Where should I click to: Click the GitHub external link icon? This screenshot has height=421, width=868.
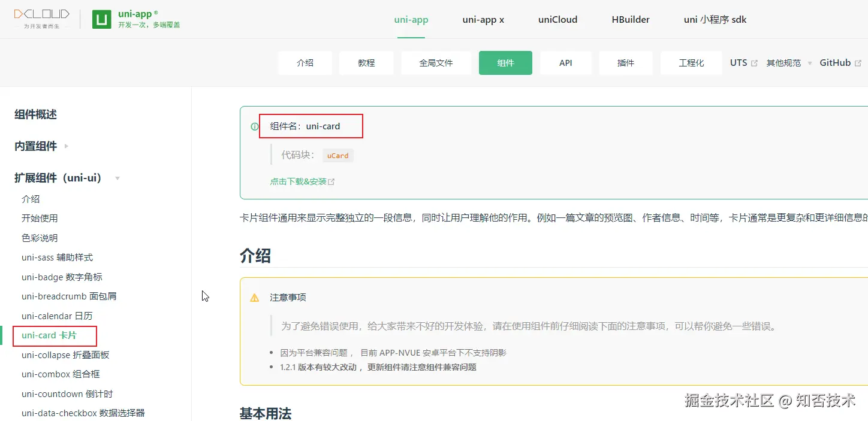[858, 63]
